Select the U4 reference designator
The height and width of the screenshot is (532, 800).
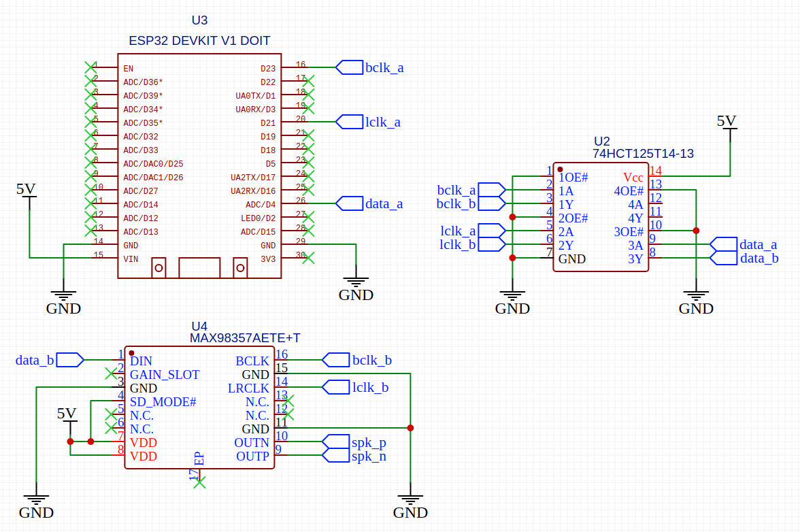click(x=199, y=327)
